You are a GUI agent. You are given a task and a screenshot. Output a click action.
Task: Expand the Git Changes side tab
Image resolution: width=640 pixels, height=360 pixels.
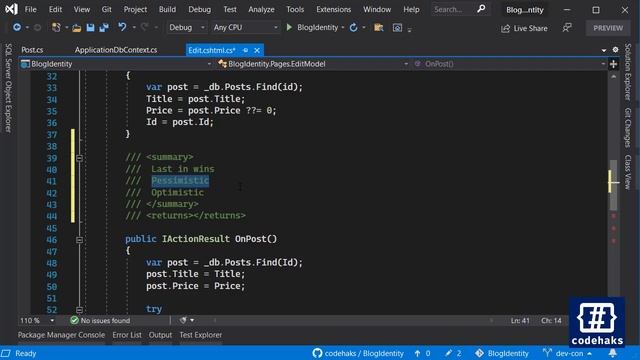[x=628, y=127]
